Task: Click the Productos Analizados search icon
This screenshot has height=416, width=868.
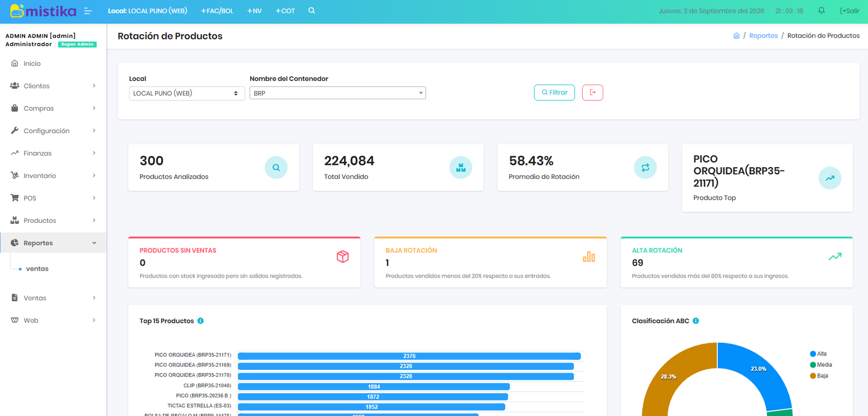Action: [x=276, y=168]
